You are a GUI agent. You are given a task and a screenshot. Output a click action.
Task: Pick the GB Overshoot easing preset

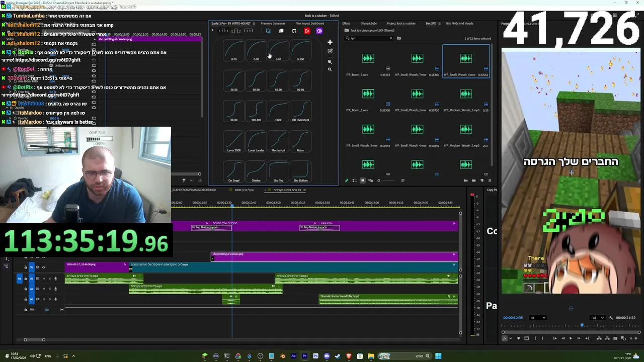(300, 112)
